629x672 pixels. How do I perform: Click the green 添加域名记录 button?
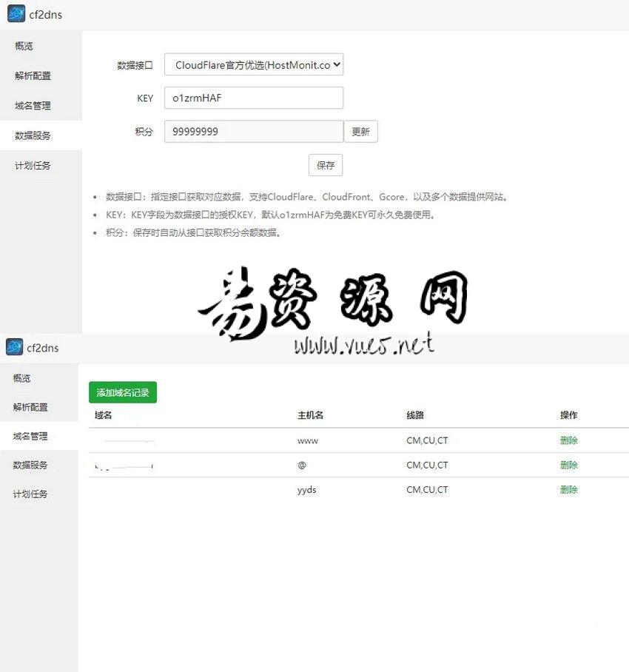coord(123,392)
